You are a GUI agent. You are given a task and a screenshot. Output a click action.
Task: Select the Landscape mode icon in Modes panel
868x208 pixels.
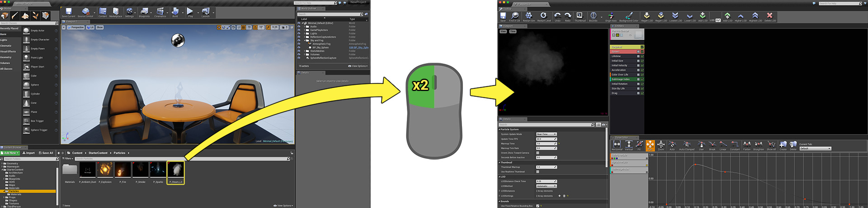tap(25, 16)
